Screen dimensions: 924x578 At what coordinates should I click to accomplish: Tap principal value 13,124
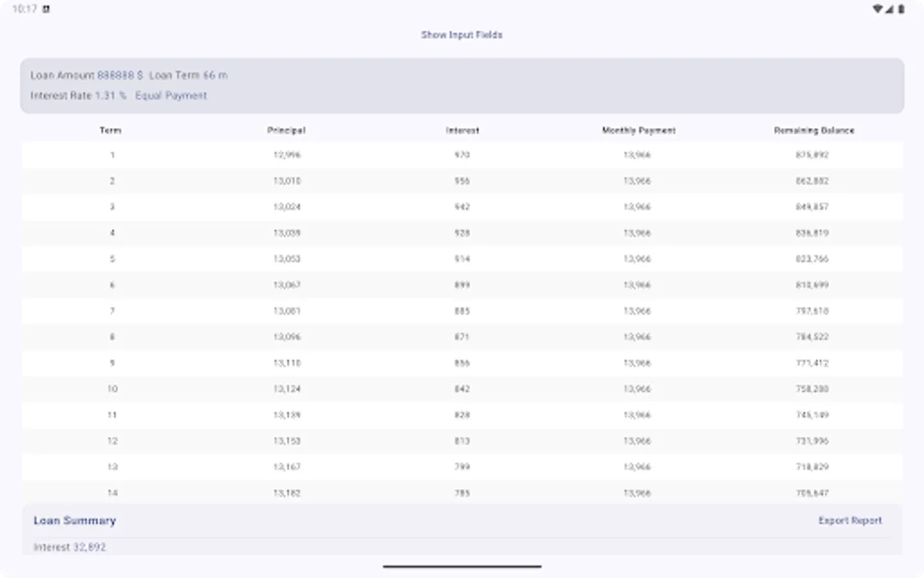[x=287, y=389]
